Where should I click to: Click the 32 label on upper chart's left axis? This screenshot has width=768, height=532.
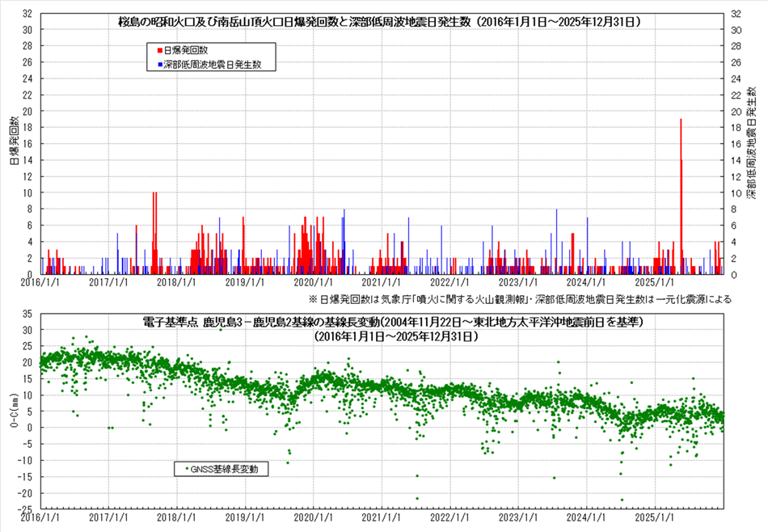27,14
